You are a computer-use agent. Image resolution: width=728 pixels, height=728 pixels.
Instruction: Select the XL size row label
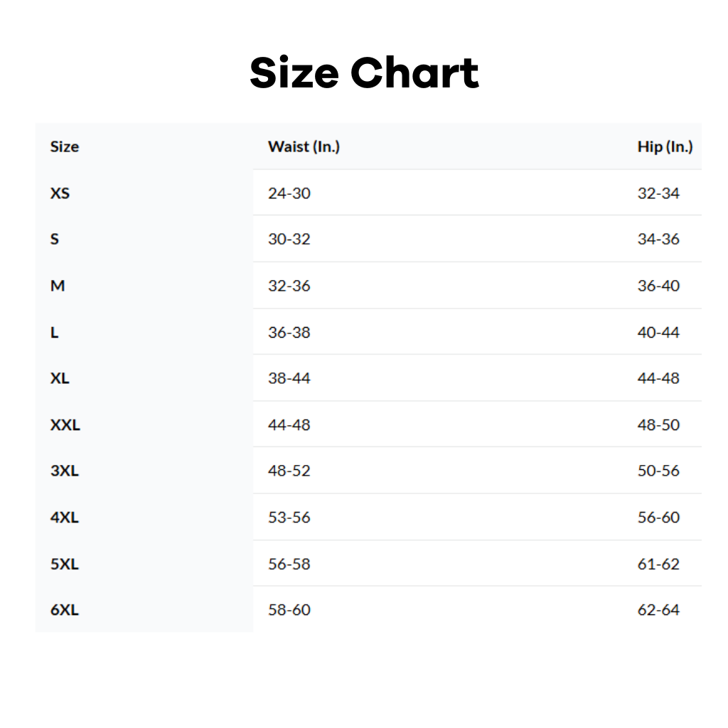pyautogui.click(x=60, y=378)
